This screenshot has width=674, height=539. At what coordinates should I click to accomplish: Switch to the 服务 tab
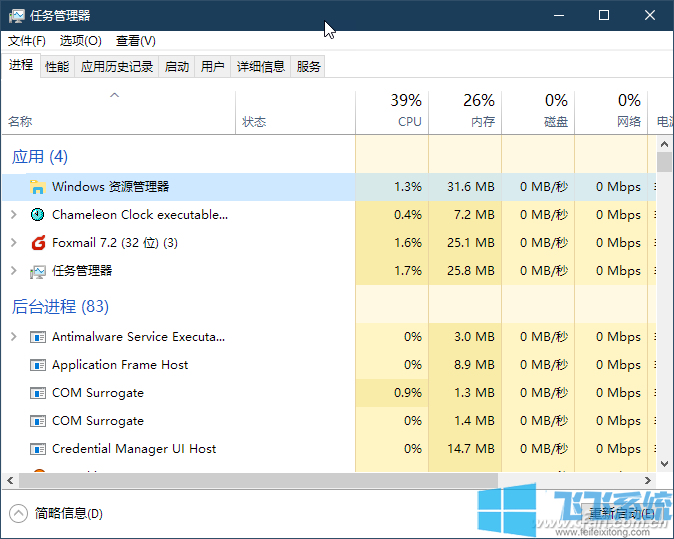(308, 67)
